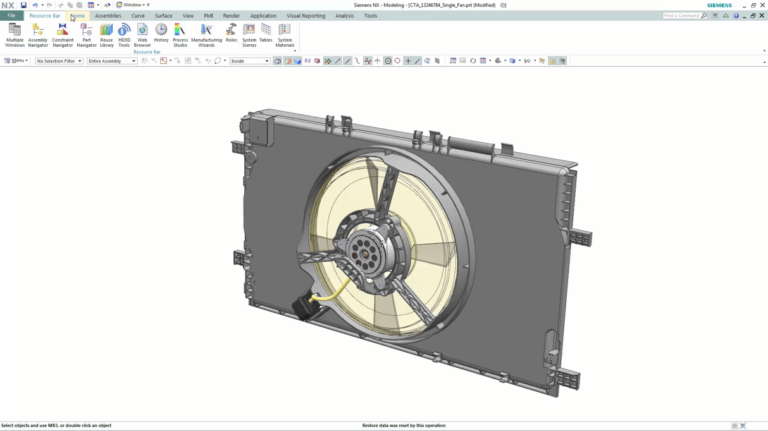Click the Cut scissors icon in title bar
The width and height of the screenshot is (768, 431).
(61, 5)
